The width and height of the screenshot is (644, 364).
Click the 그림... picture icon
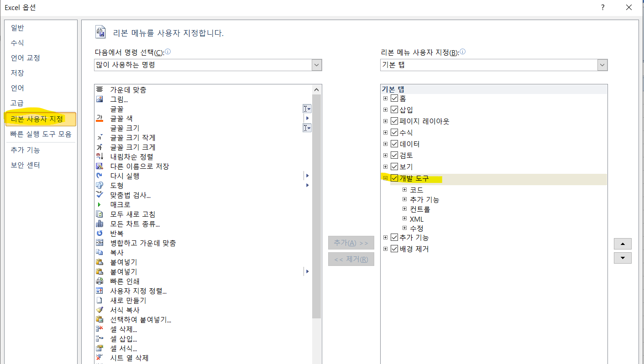(x=99, y=99)
